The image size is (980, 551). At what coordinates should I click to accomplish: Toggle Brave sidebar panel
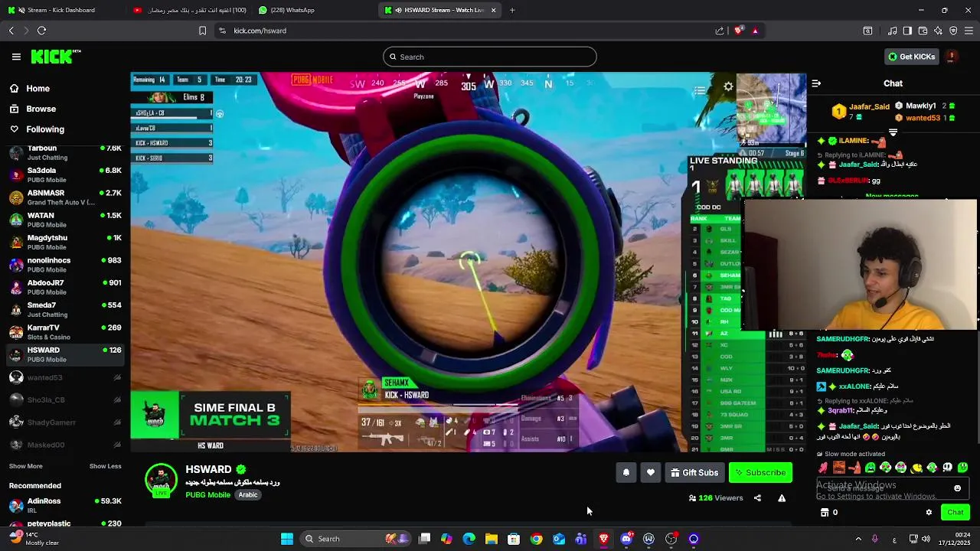point(907,31)
